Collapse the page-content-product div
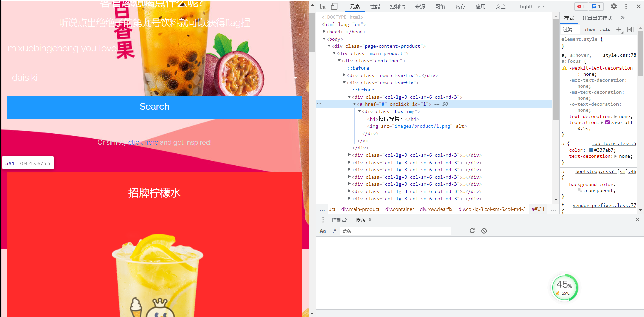 coord(329,46)
